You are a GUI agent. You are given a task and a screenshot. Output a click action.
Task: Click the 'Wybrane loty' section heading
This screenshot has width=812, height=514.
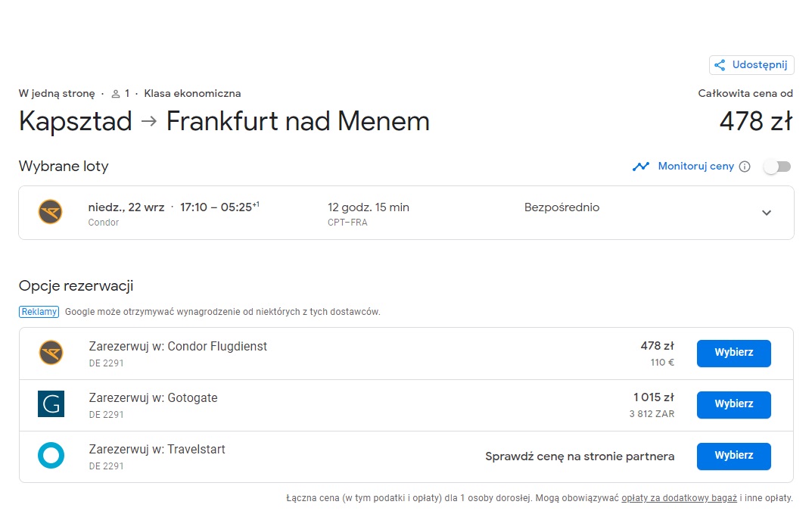click(x=64, y=167)
